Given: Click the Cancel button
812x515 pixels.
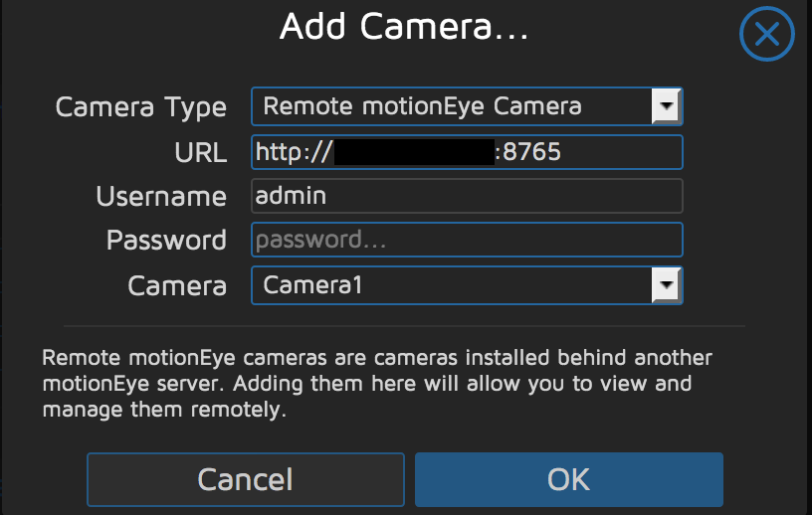Looking at the screenshot, I should point(246,479).
